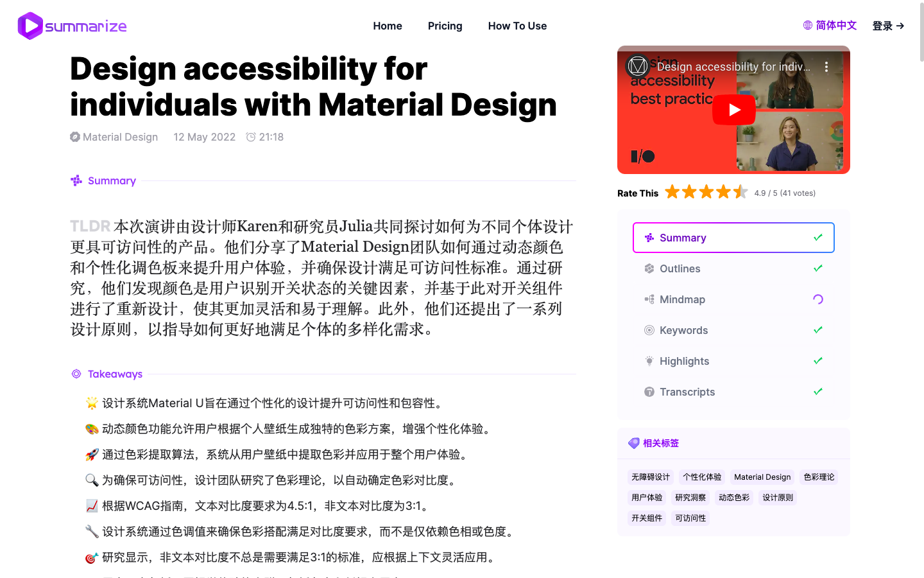Select the 可访问性 tag
Screen dimensions: 924x578
690,518
